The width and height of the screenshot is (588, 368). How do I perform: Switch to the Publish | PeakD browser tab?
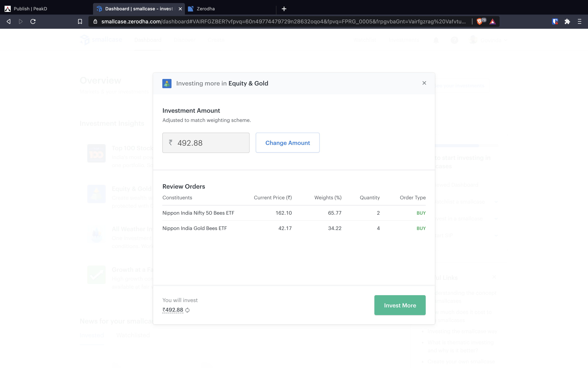coord(46,9)
